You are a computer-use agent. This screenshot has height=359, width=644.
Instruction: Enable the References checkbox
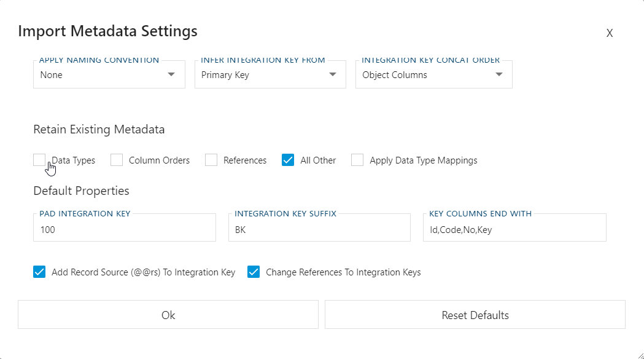tap(211, 159)
